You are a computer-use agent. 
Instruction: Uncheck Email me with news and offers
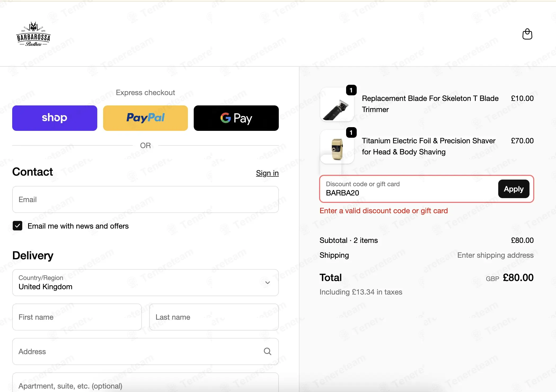17,226
